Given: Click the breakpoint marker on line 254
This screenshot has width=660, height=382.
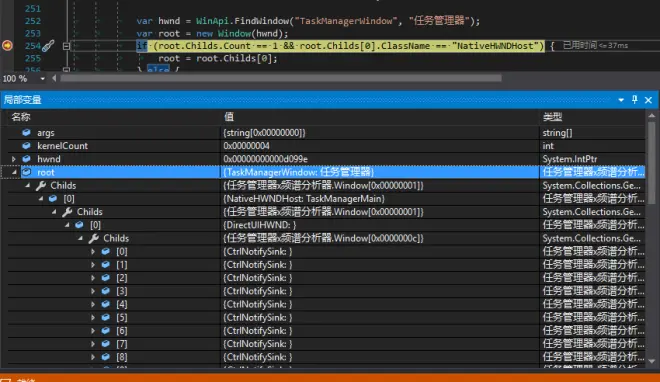Looking at the screenshot, I should point(7,45).
